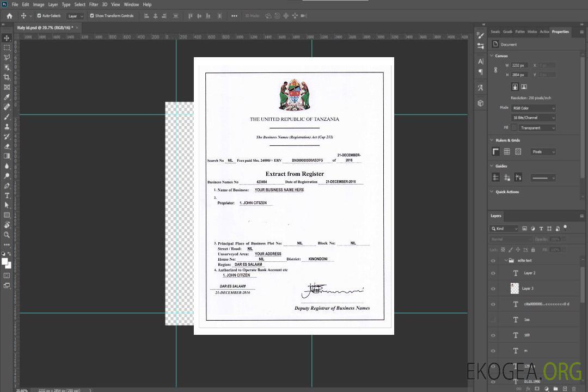
Task: Open the Transparent fill dropdown
Action: coord(537,128)
